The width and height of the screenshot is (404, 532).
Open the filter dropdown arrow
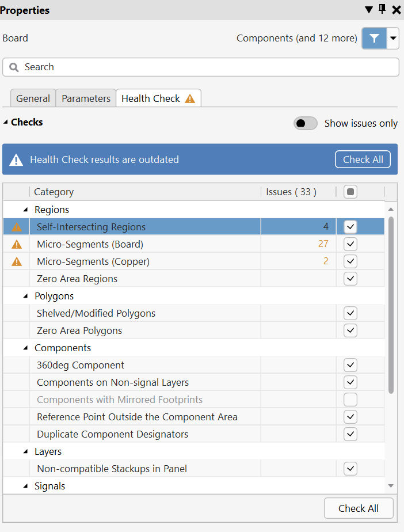pos(394,39)
